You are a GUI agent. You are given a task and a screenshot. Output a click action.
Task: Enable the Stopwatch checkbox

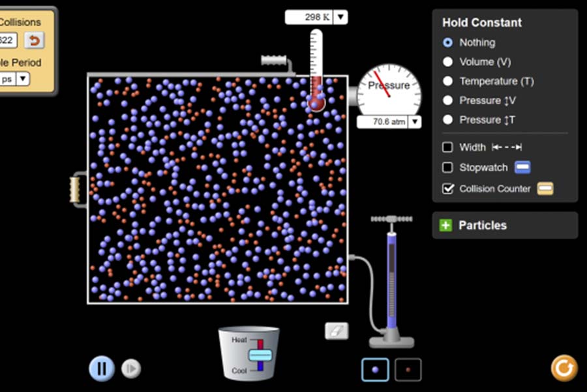(447, 168)
